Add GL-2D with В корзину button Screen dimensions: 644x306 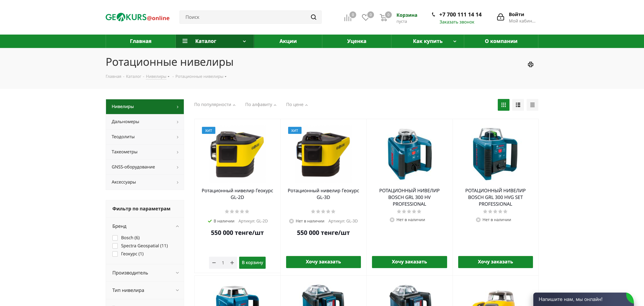click(x=252, y=263)
